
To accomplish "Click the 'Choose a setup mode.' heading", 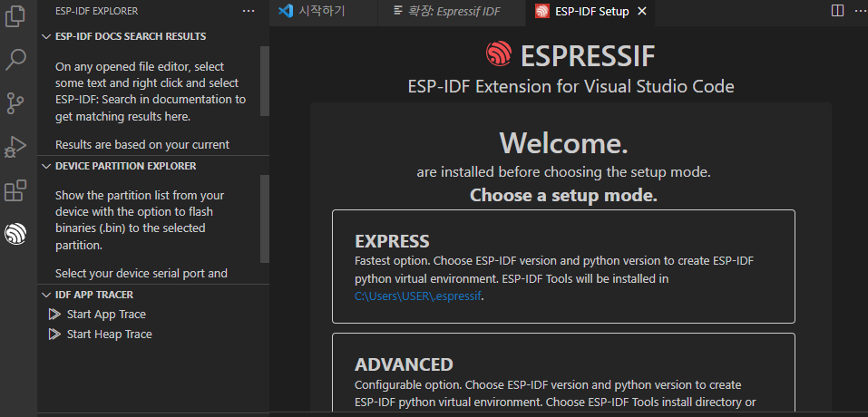I will [563, 195].
